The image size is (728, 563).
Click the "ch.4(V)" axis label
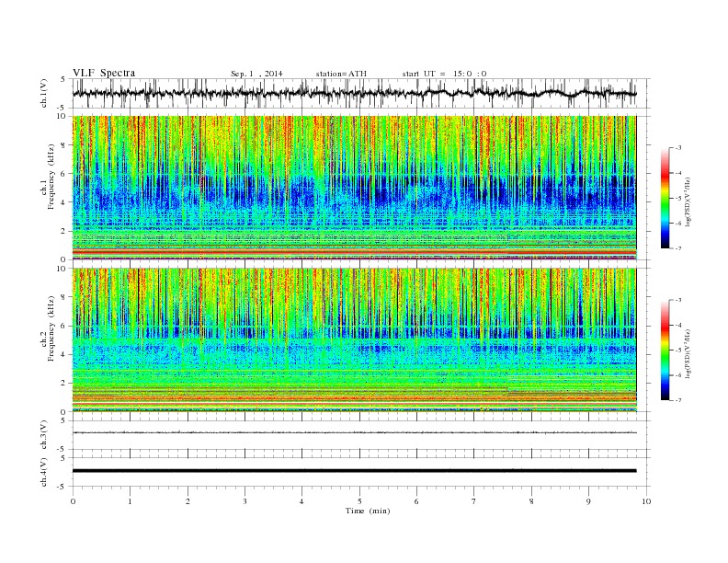tap(43, 472)
